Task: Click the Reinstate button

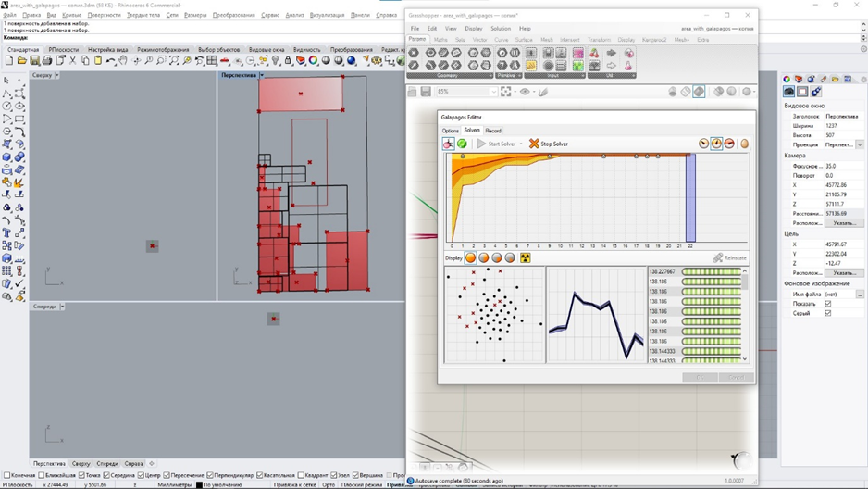Action: coord(730,258)
